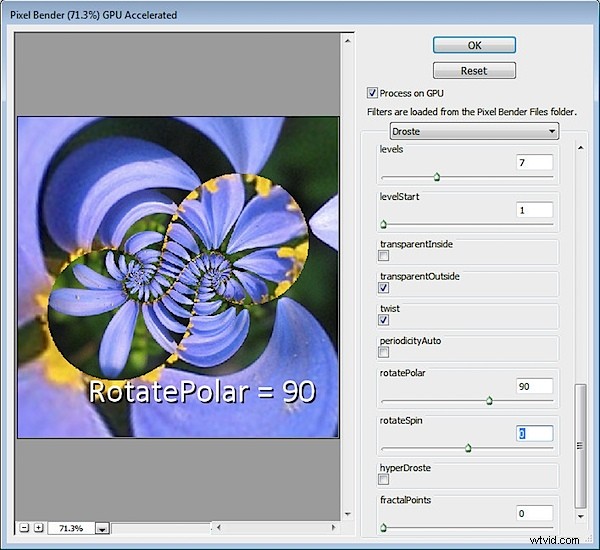Viewport: 600px width, 550px height.
Task: Enable the transparentInside checkbox
Action: click(x=383, y=255)
